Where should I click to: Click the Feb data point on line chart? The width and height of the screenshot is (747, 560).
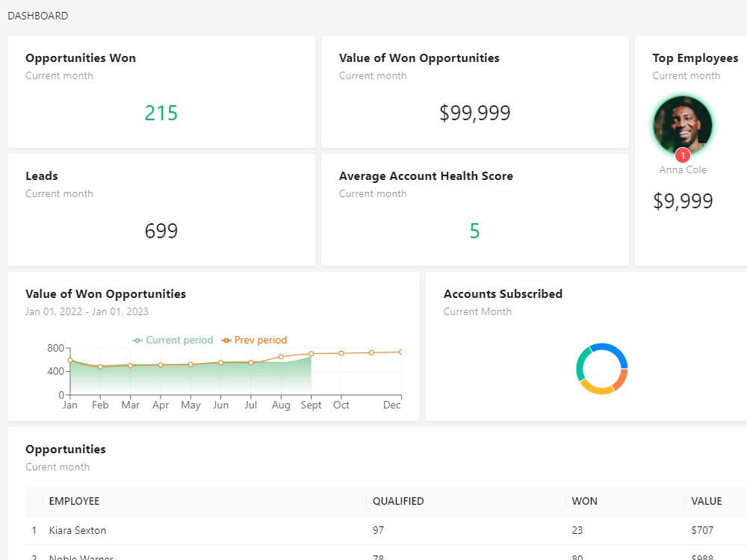pyautogui.click(x=100, y=367)
